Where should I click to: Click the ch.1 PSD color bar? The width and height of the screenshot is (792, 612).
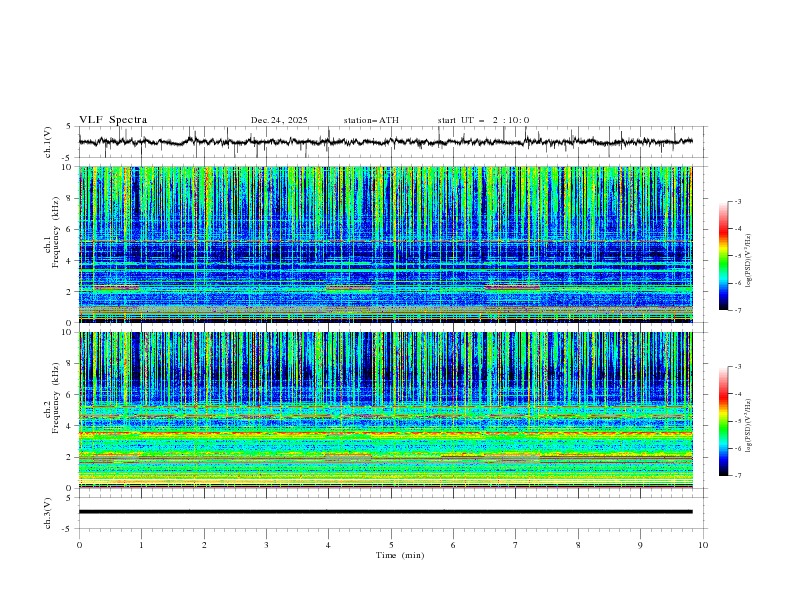click(x=724, y=256)
